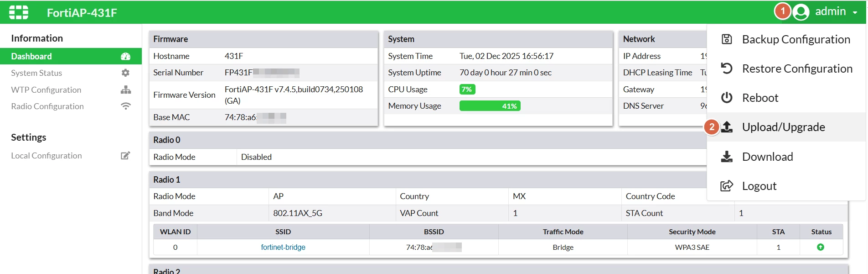Screen dimensions: 868x274
Task: Select Backup Configuration menu entry
Action: (x=786, y=39)
